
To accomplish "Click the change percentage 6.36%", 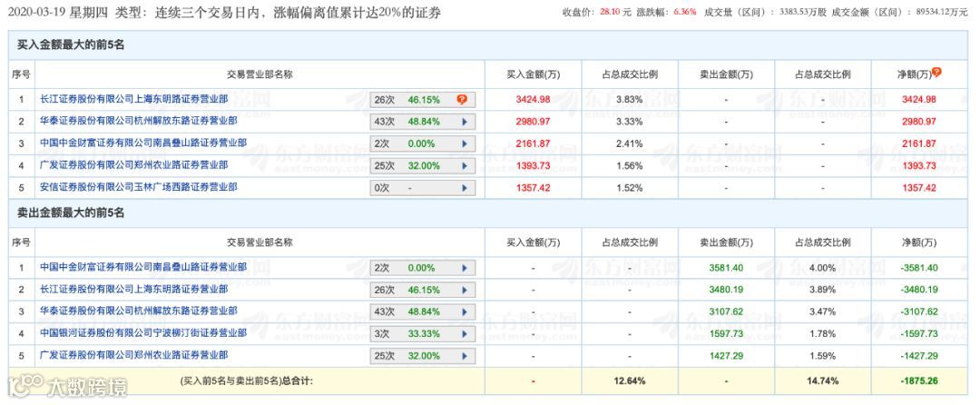I will (x=684, y=12).
